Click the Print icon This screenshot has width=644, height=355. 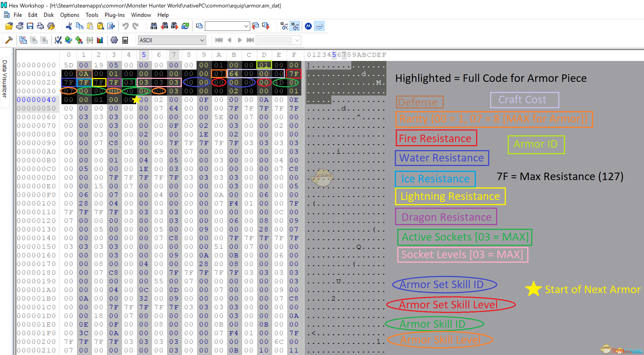pyautogui.click(x=40, y=26)
